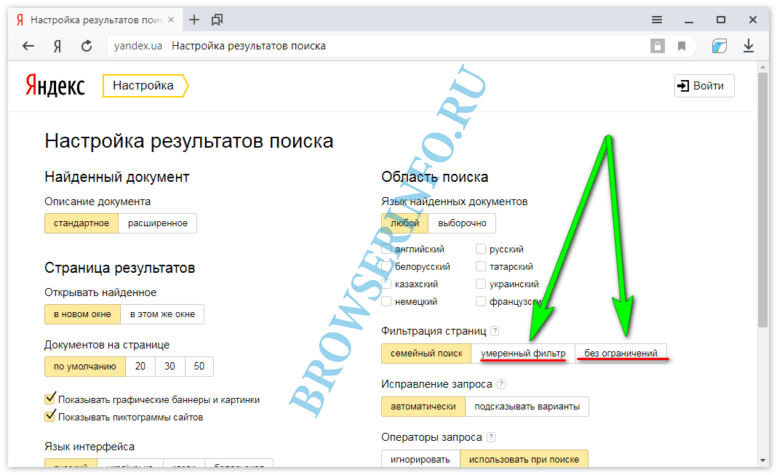The width and height of the screenshot is (777, 475).
Task: Choose в этом же окне option
Action: tap(163, 314)
